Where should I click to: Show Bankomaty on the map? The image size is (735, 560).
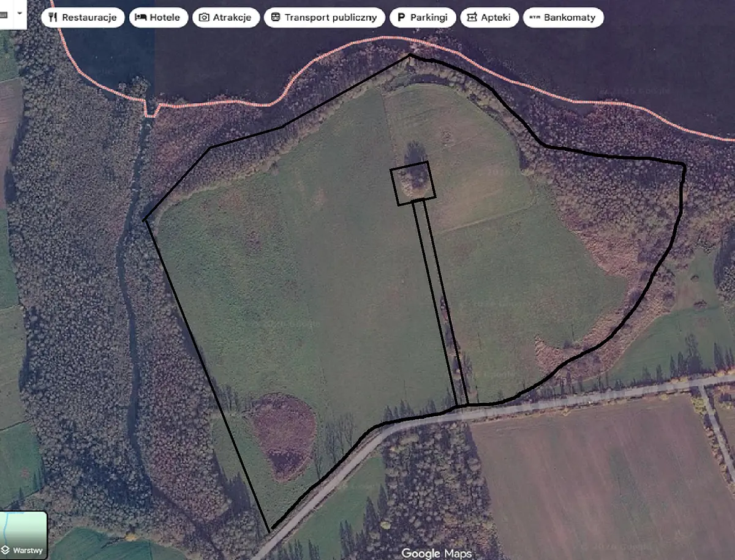click(563, 18)
